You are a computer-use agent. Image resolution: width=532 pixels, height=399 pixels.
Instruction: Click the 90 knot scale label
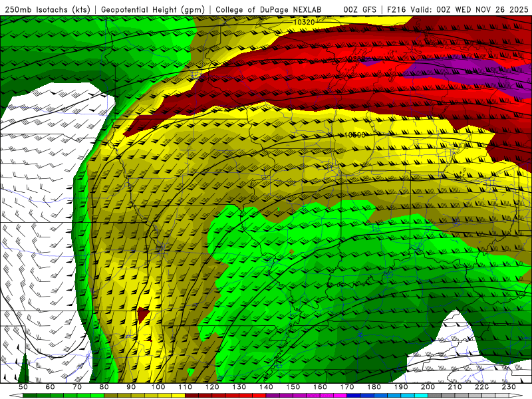[131, 387]
